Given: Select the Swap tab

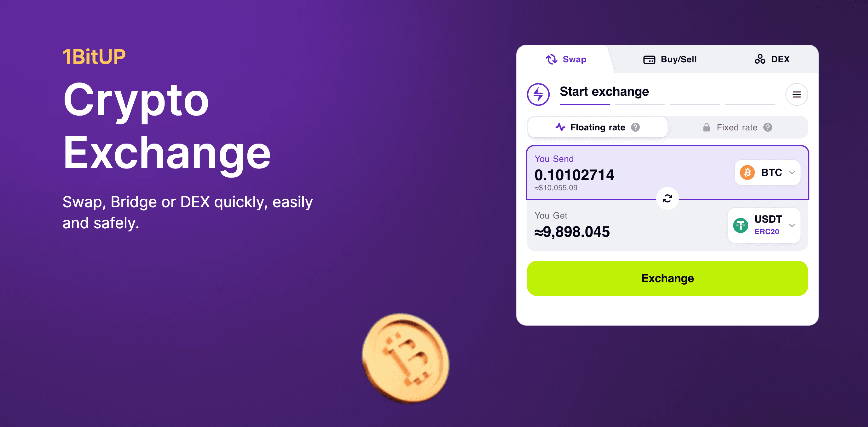Looking at the screenshot, I should pyautogui.click(x=566, y=60).
